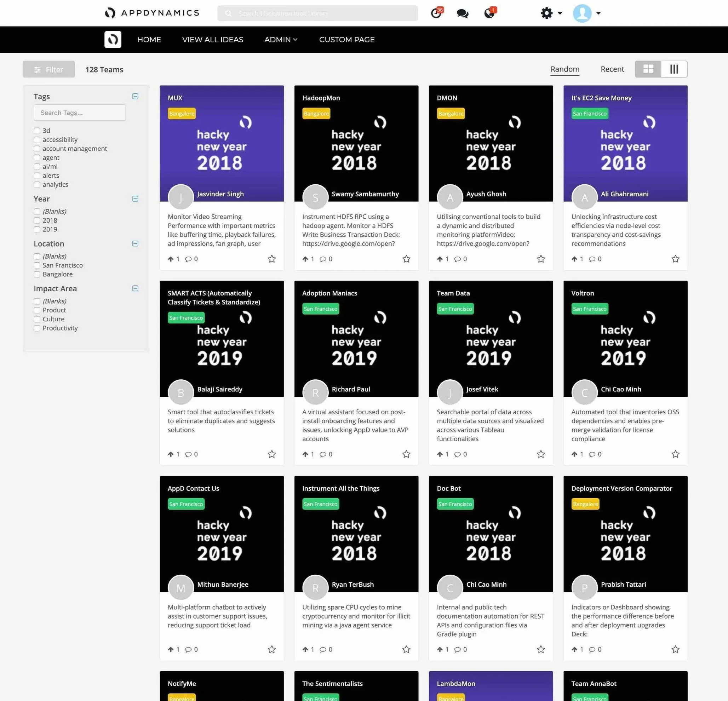Screen dimensions: 728x701
Task: Open comments on the Voltron card
Action: (x=592, y=454)
